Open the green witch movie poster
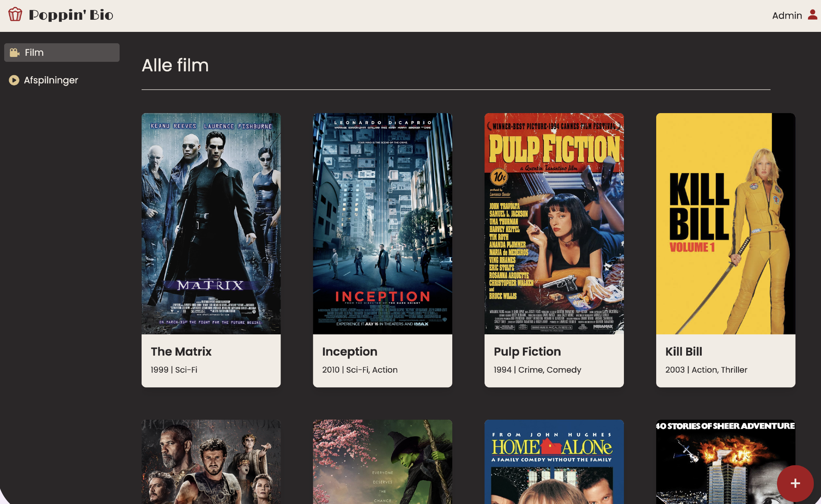The height and width of the screenshot is (504, 821). tap(382, 462)
